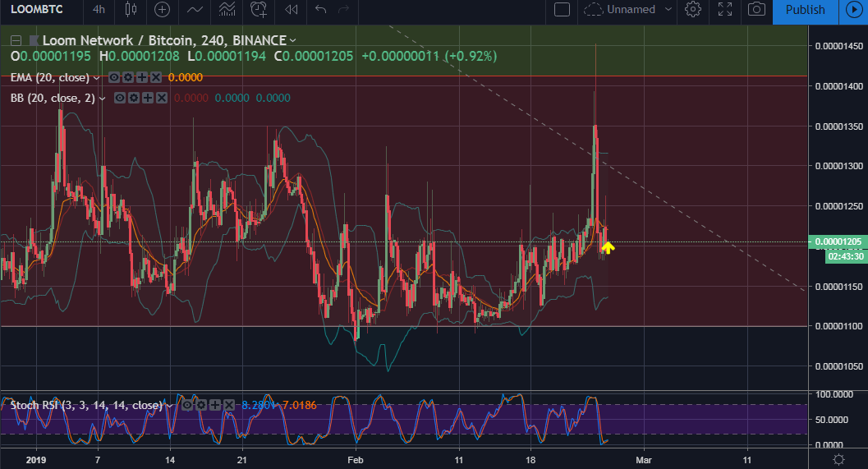Start bar replay with the rewind icon
The image size is (868, 469).
click(x=292, y=9)
